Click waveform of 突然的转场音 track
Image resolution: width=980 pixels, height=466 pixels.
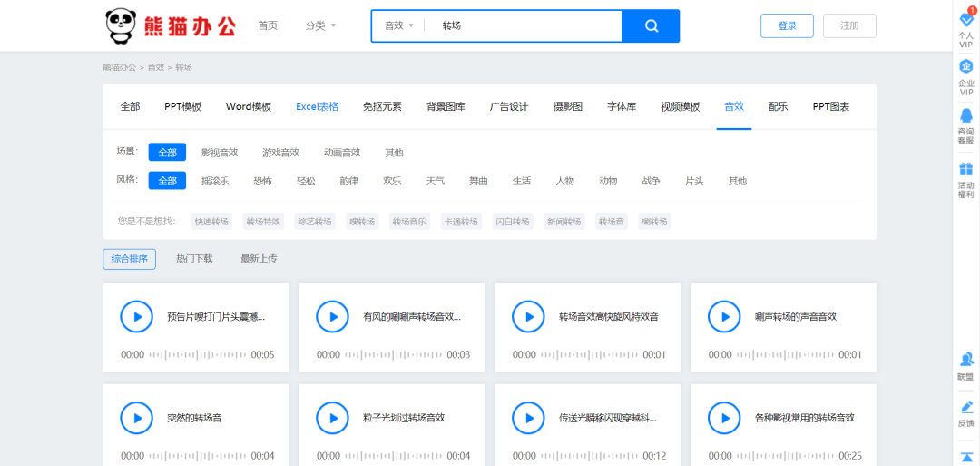[198, 456]
